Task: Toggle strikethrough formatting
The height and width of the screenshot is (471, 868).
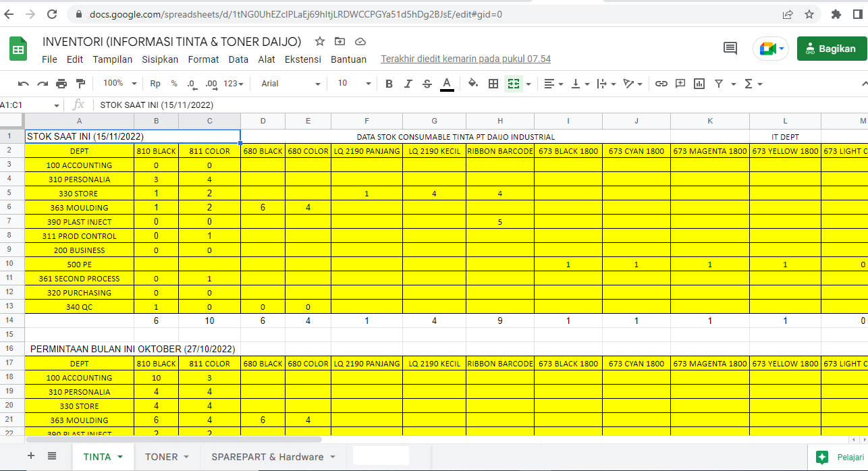Action: (x=427, y=84)
